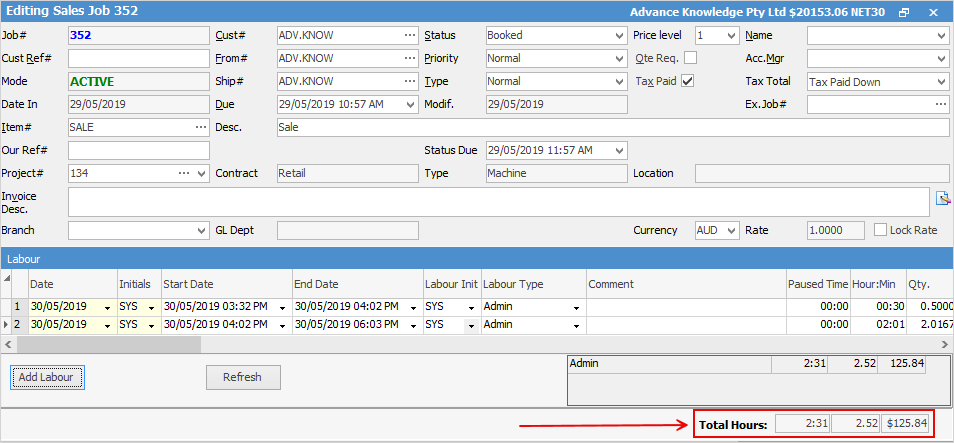954x443 pixels.
Task: Expand the job Type dropdown showing Normal
Action: point(620,82)
